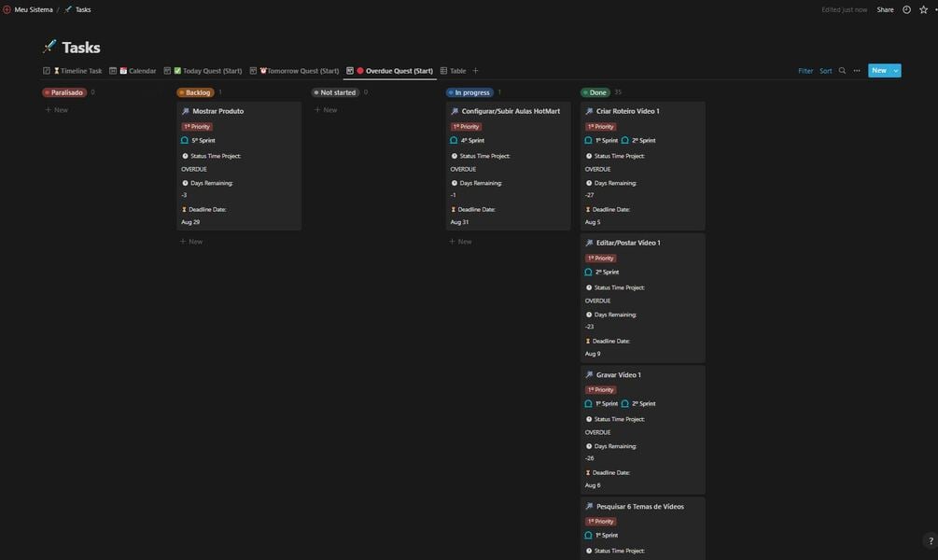Click Table tab grid icon

click(x=444, y=71)
